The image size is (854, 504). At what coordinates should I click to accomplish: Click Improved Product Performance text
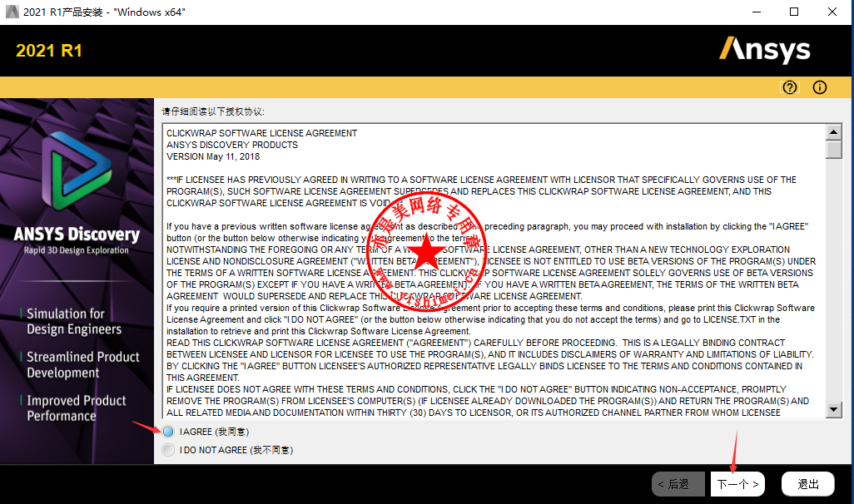pos(77,408)
